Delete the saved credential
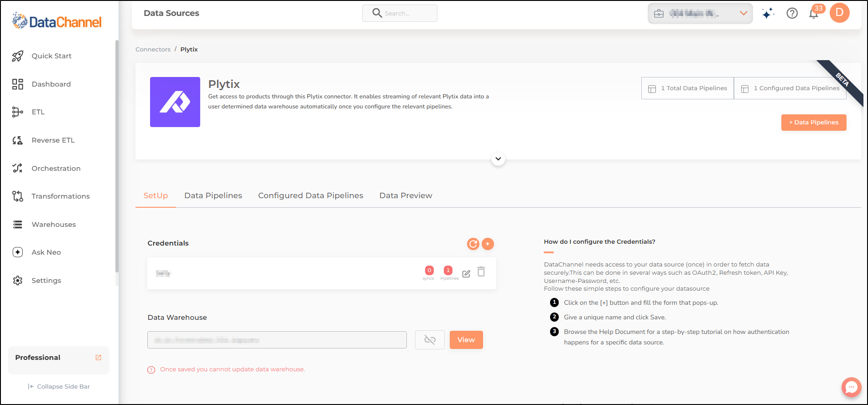Image resolution: width=868 pixels, height=405 pixels. point(481,272)
